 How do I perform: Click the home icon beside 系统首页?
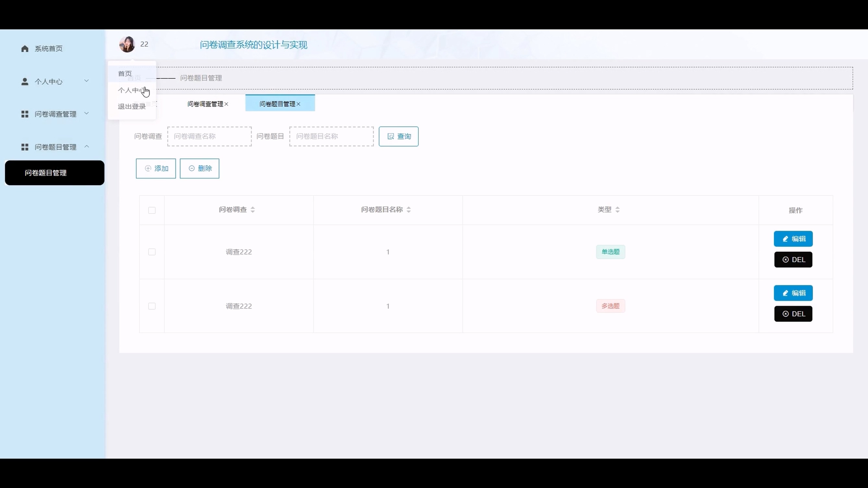click(25, 49)
